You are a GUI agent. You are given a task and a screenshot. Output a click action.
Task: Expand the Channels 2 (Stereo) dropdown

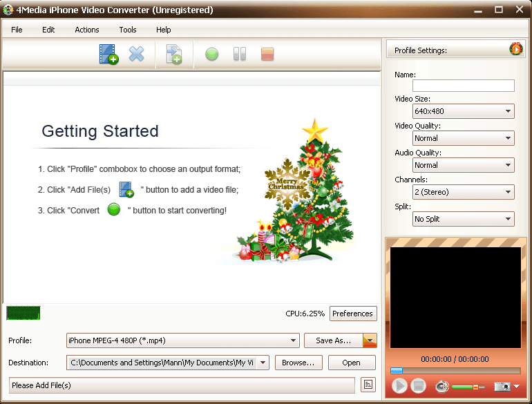tap(464, 192)
